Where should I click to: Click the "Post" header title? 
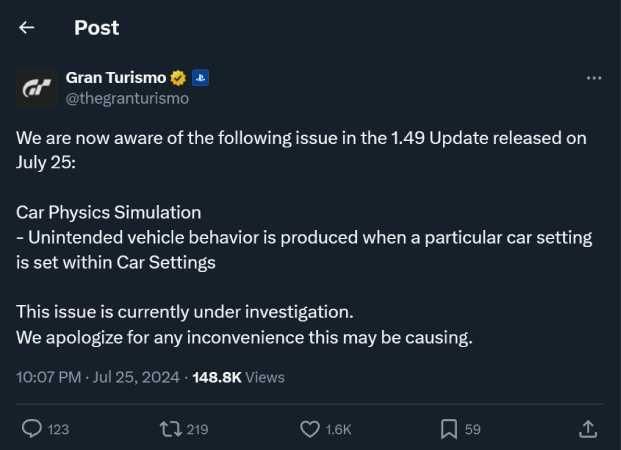tap(96, 28)
